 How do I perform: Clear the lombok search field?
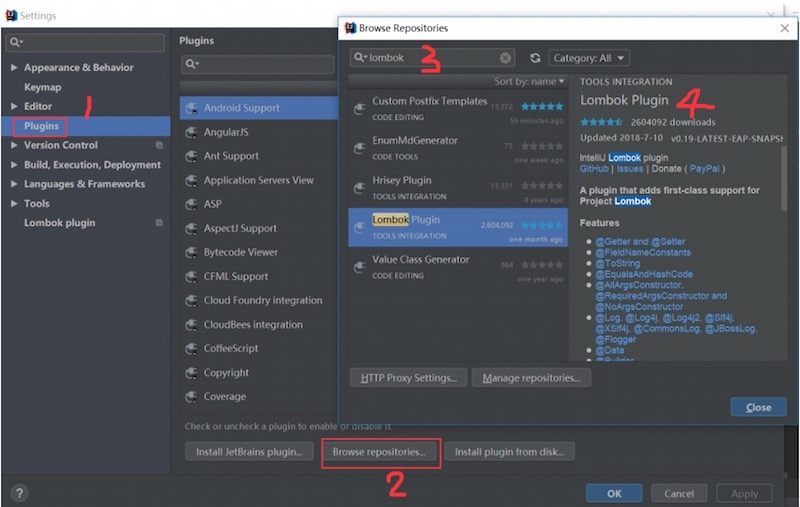click(x=505, y=58)
